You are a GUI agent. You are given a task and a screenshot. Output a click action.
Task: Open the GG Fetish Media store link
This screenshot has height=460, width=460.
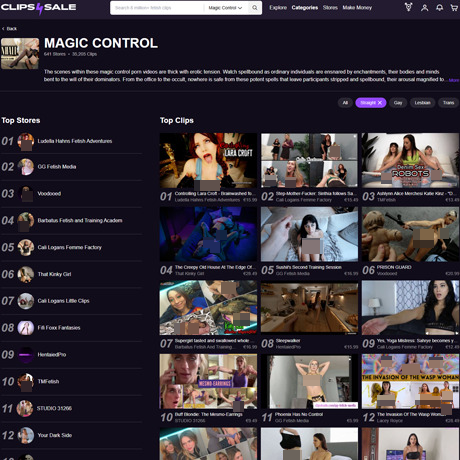pyautogui.click(x=57, y=167)
